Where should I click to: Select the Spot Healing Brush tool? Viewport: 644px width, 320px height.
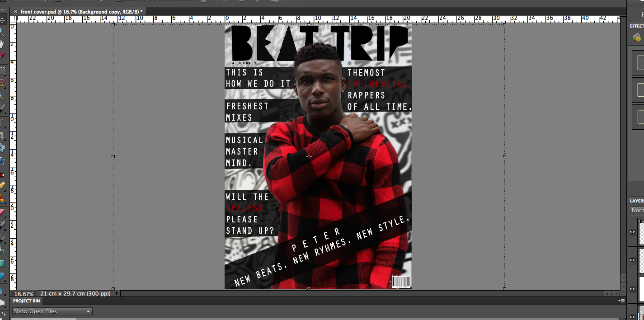(2, 185)
